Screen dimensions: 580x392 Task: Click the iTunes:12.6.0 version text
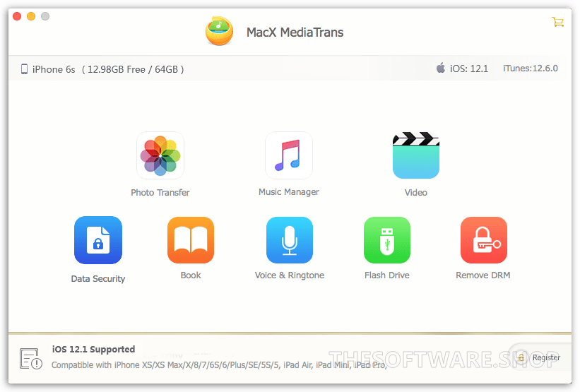point(531,69)
